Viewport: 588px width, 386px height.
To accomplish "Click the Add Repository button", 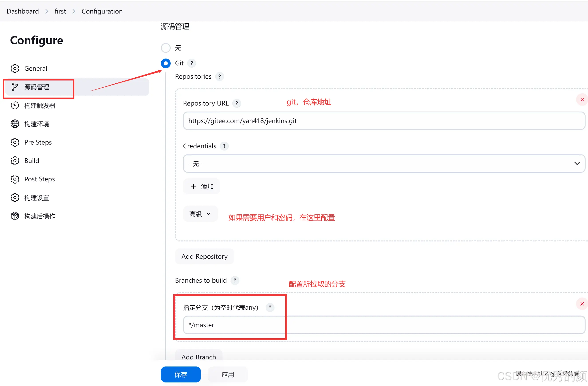I will pos(204,257).
